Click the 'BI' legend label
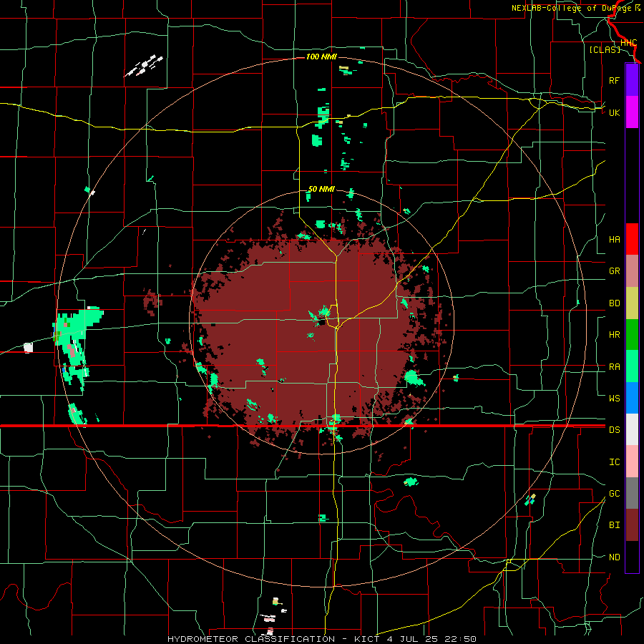Screen dimensions: 644x644 click(x=615, y=525)
